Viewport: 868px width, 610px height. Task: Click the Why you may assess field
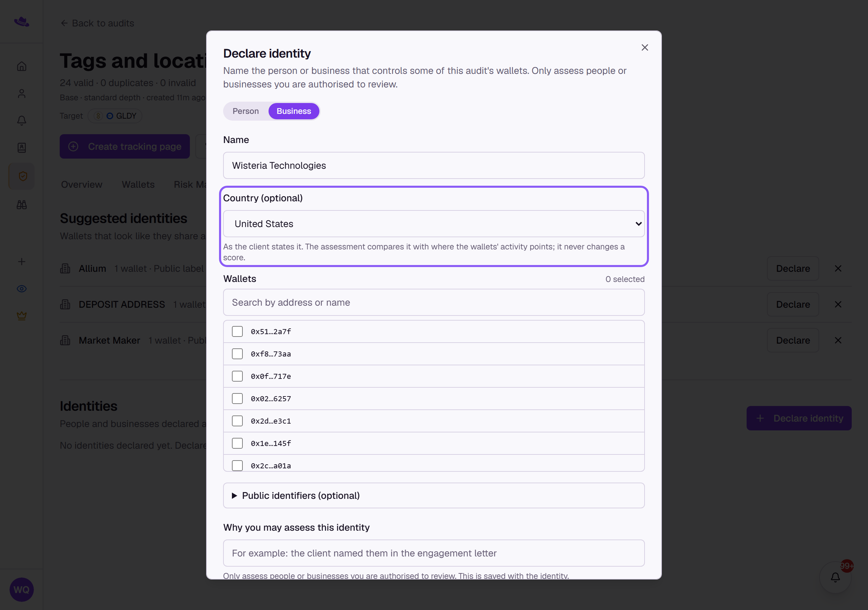pyautogui.click(x=434, y=553)
